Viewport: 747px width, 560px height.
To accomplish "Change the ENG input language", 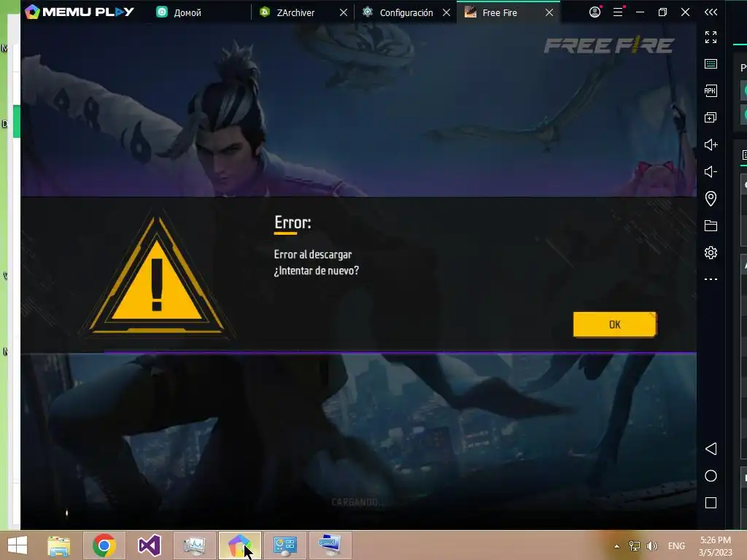I will pos(676,546).
